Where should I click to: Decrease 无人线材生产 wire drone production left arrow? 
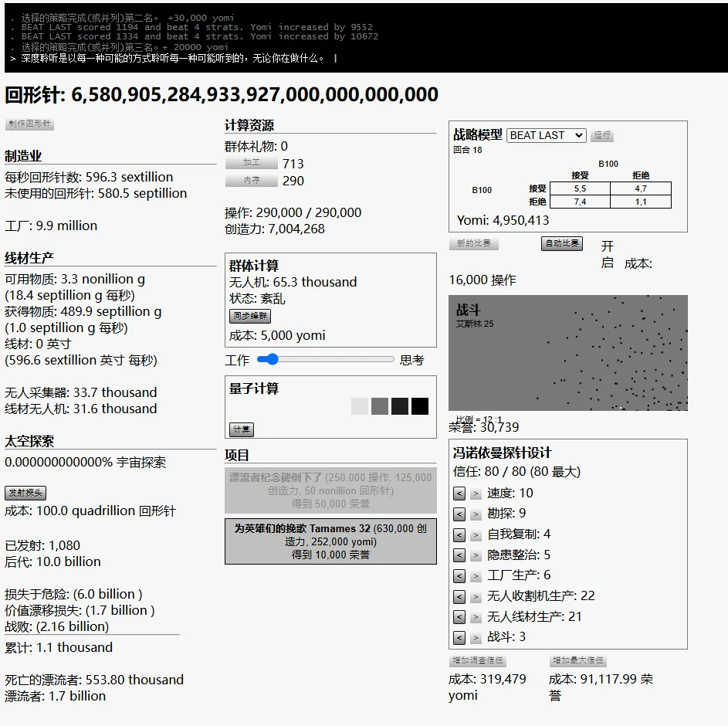(x=459, y=617)
